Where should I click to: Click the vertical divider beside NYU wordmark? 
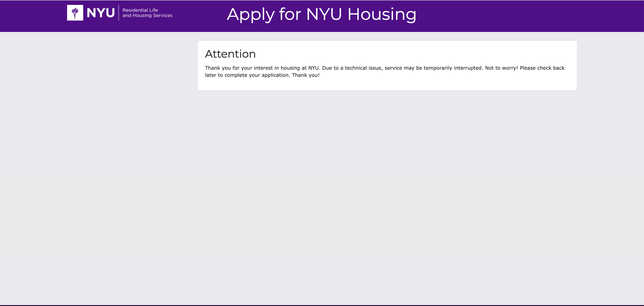(119, 13)
